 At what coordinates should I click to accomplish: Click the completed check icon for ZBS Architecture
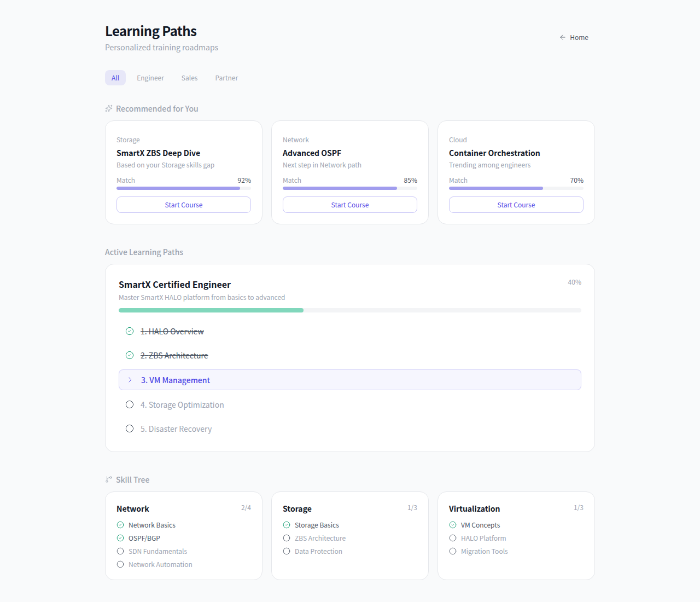130,355
